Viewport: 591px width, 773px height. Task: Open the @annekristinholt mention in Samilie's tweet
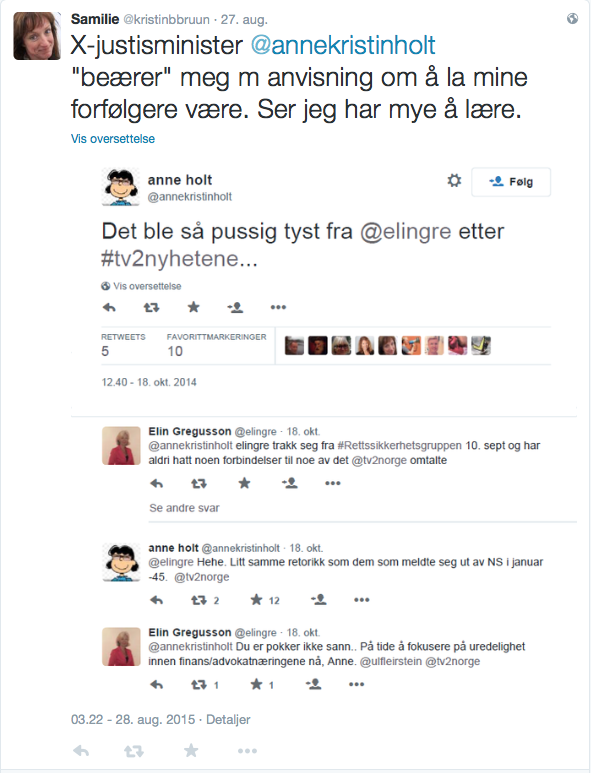coord(343,45)
